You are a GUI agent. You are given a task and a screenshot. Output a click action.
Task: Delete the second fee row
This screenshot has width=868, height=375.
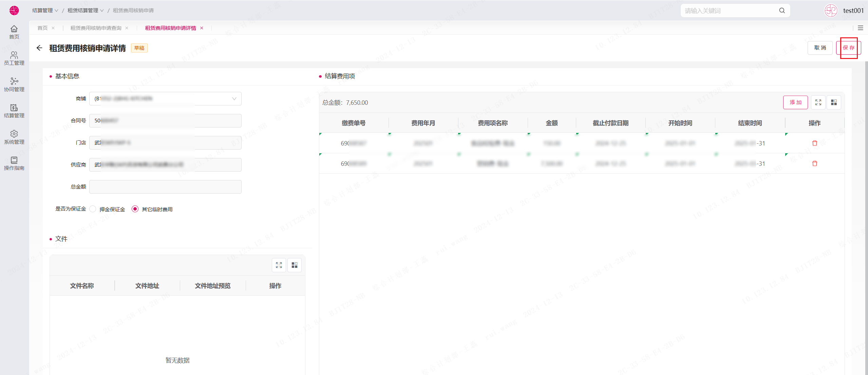814,163
